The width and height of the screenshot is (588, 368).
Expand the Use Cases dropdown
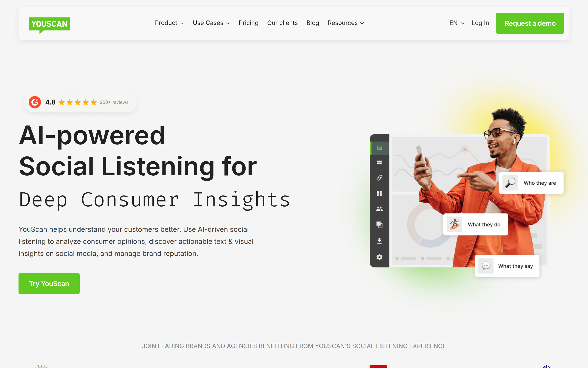point(211,23)
